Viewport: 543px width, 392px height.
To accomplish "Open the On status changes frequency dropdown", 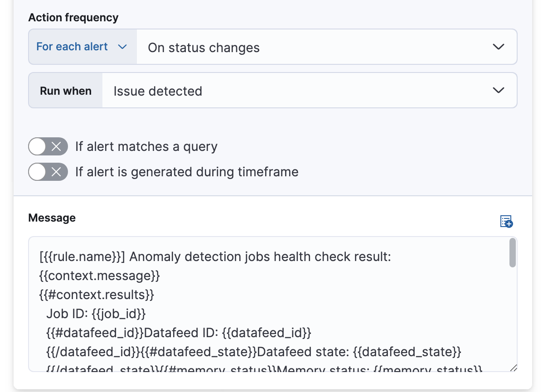I will pos(317,47).
